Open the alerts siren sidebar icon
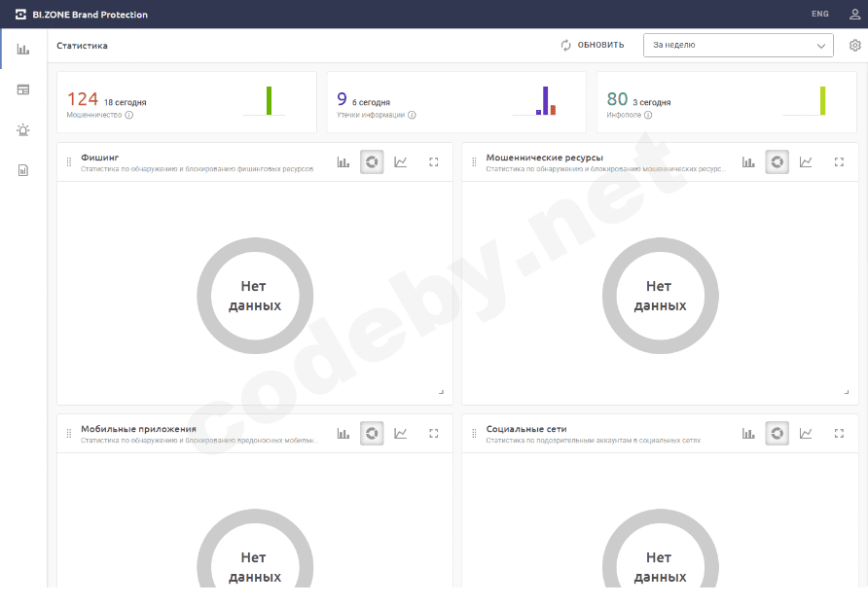868x605 pixels. click(x=22, y=130)
